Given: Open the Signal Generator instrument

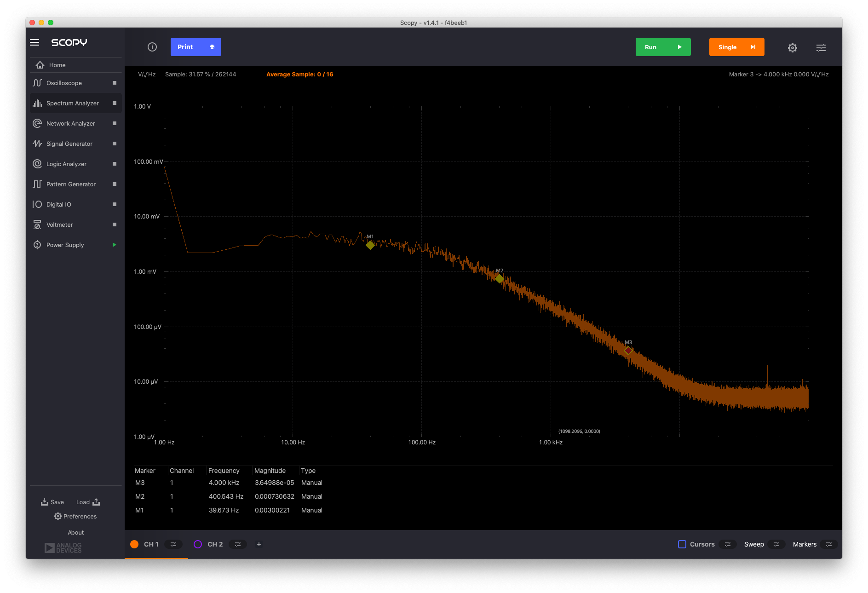Looking at the screenshot, I should [76, 144].
